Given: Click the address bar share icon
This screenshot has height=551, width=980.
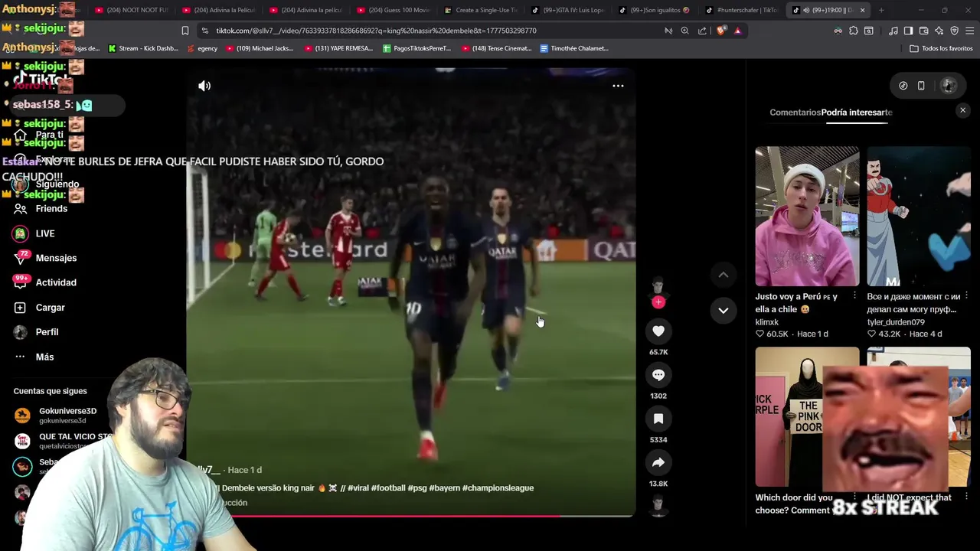Looking at the screenshot, I should pyautogui.click(x=703, y=31).
